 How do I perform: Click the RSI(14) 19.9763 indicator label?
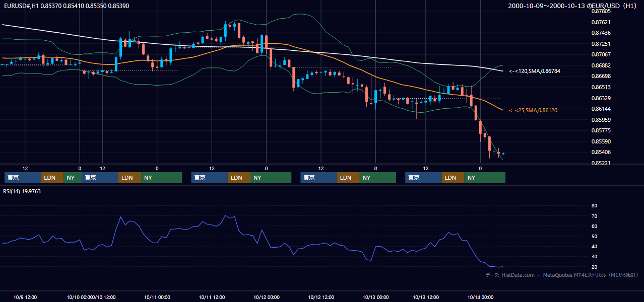point(22,191)
